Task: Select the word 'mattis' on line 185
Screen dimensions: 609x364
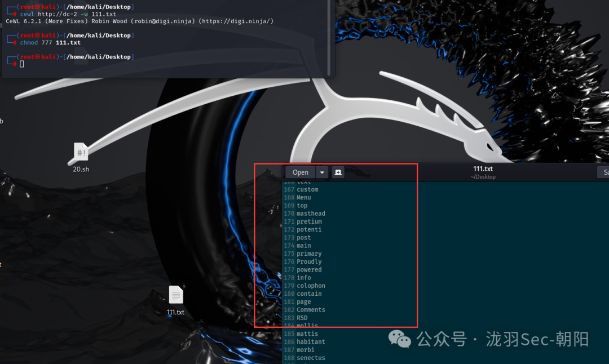Action: 307,334
